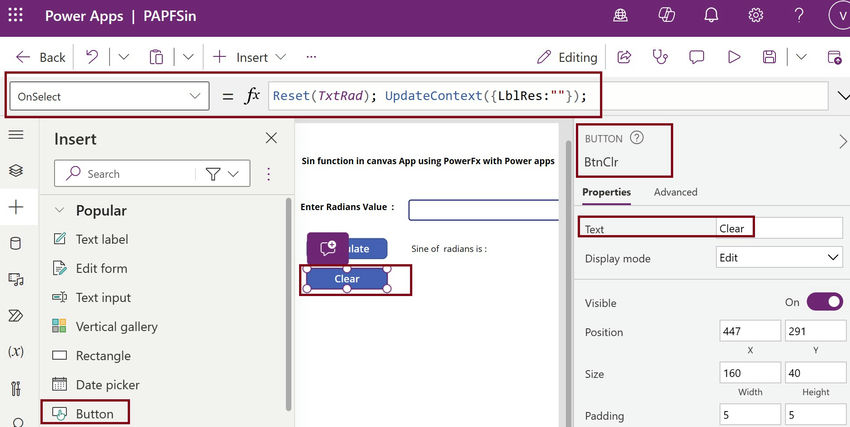The width and height of the screenshot is (850, 427).
Task: Open the ellipsis more commands menu
Action: click(x=311, y=56)
